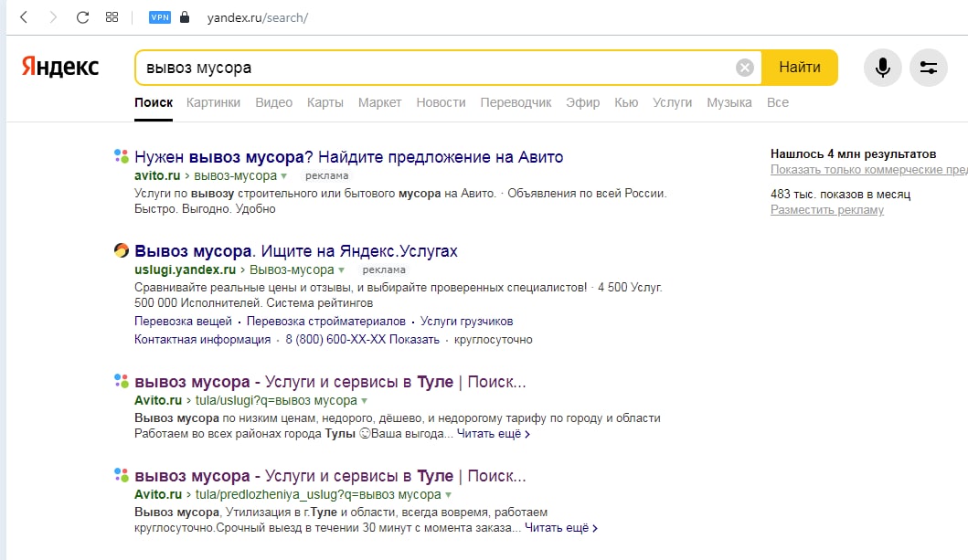
Task: Click 'Показать только коммерческие' link
Action: pos(868,170)
